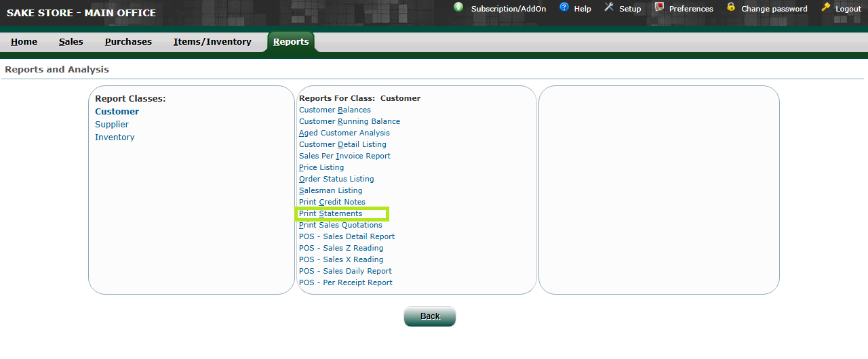
Task: Open the Order Status Listing report
Action: coord(336,179)
